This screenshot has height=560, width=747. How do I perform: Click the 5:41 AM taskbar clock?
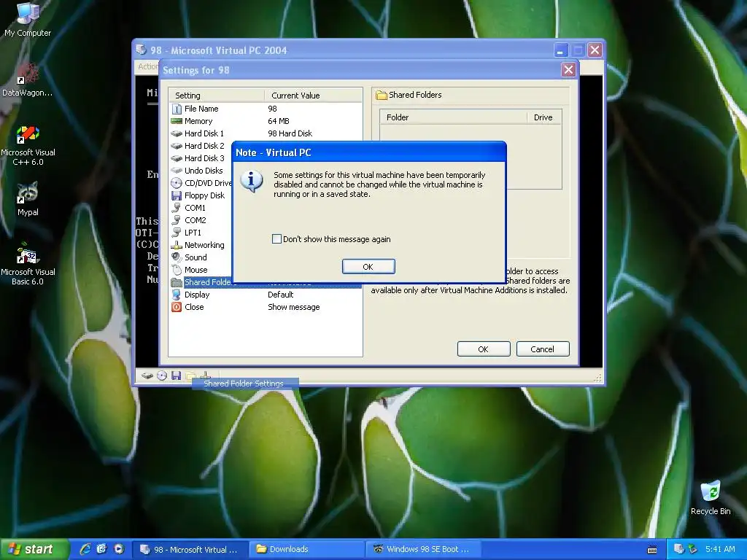click(720, 549)
